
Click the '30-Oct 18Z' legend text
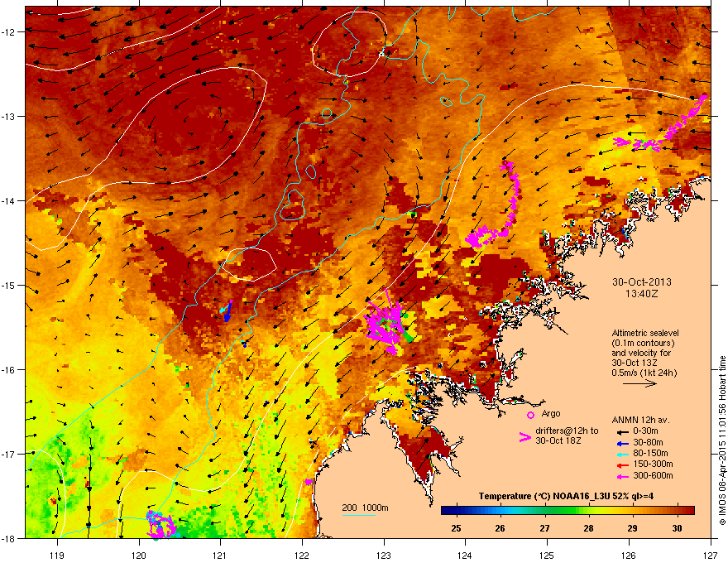point(558,440)
